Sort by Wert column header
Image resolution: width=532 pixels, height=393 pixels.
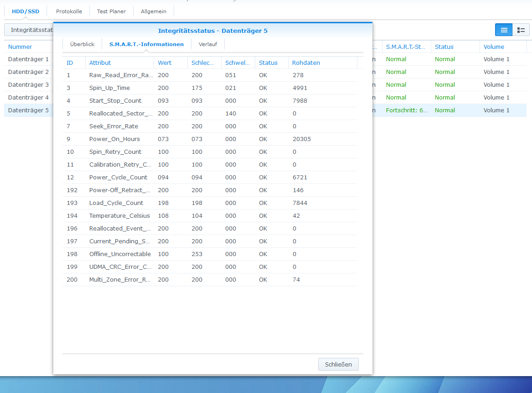pos(170,63)
